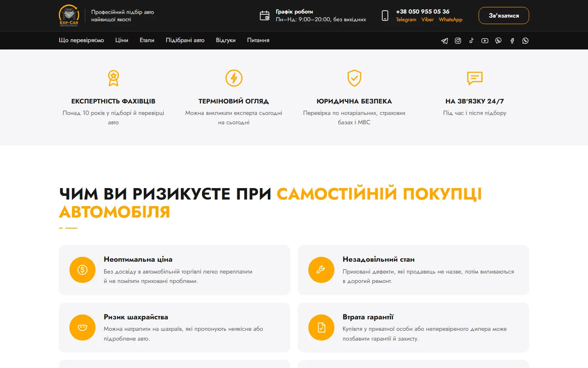Open the Відгуки menu item
588x368 pixels.
click(226, 40)
